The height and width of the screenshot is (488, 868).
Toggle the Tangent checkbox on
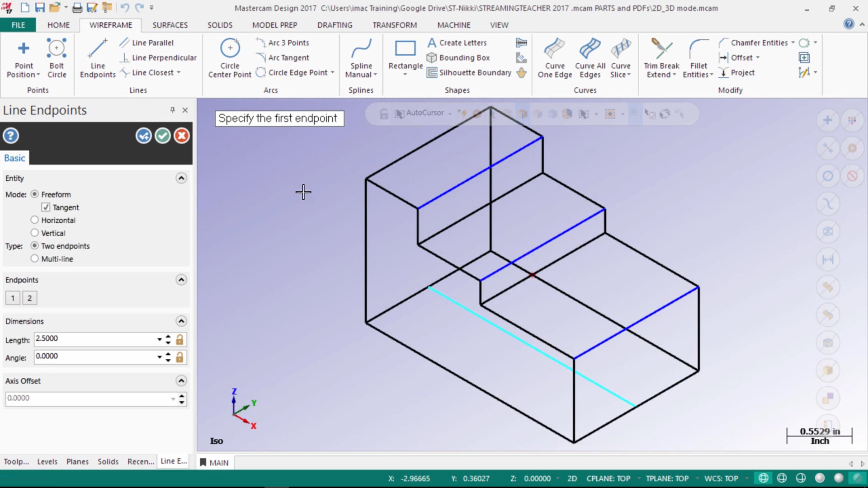pos(46,207)
